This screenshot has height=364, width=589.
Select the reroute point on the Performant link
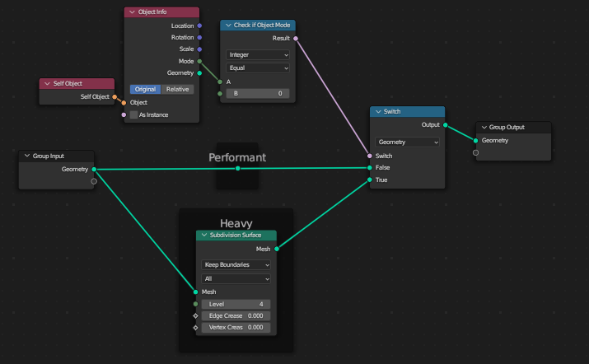238,168
